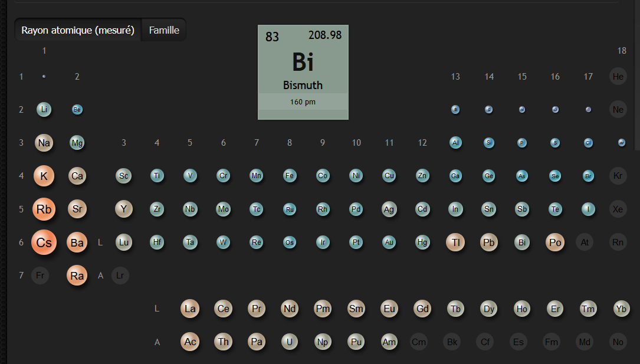
Task: Click the Lanthanum (La) element sphere
Action: click(190, 309)
